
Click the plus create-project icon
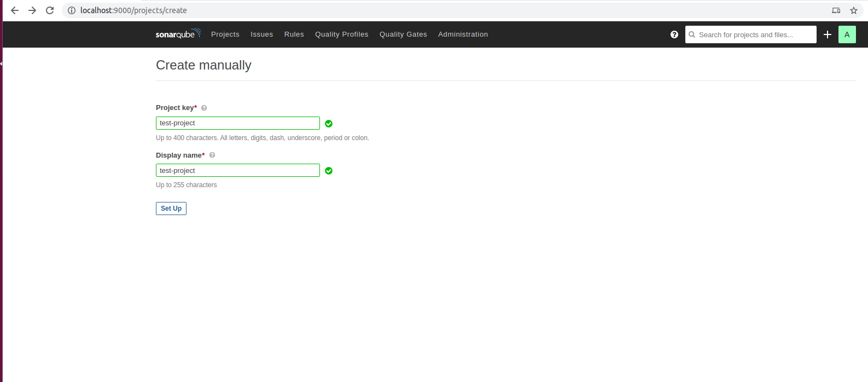(x=828, y=34)
